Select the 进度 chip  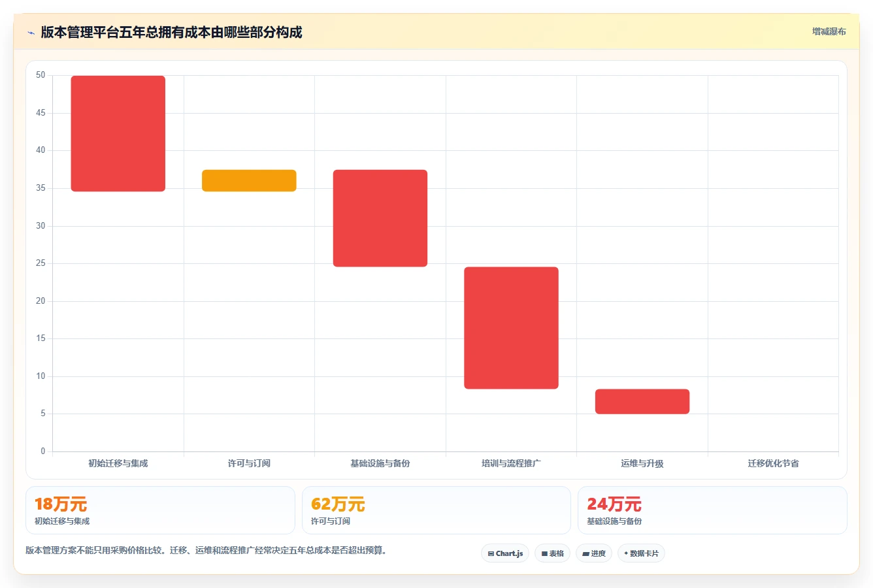(593, 553)
